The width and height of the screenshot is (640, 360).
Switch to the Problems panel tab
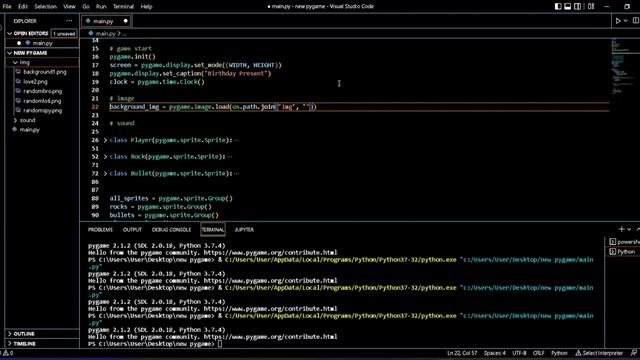(100, 230)
